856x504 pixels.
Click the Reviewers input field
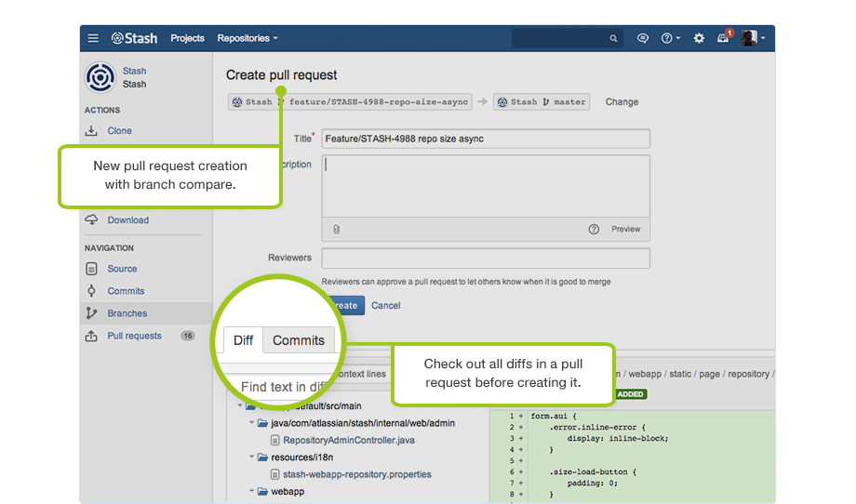point(486,258)
